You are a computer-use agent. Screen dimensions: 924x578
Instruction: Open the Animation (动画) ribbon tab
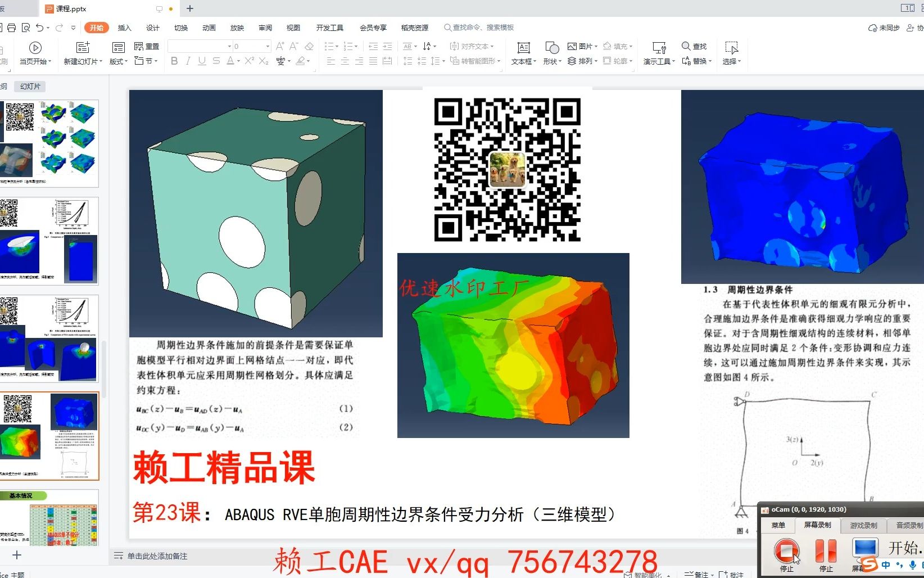click(x=209, y=28)
